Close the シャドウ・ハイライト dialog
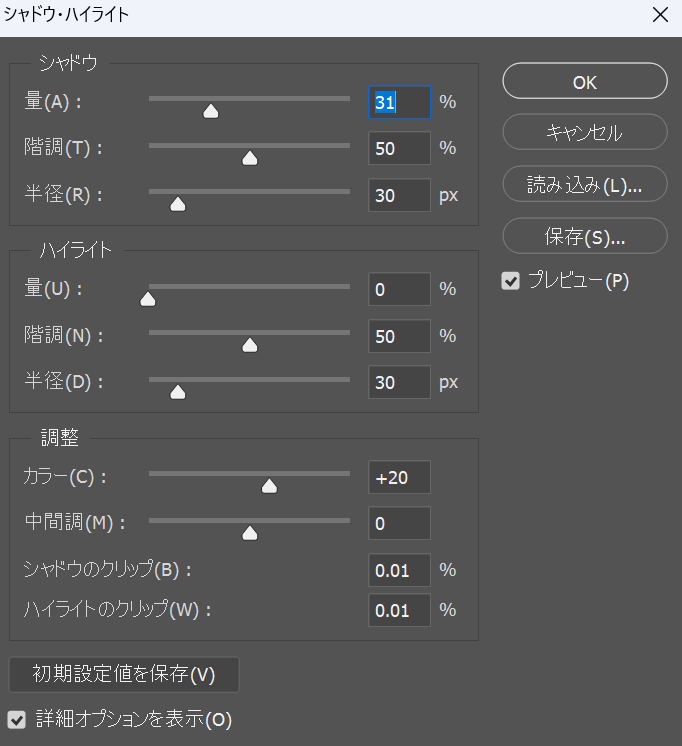682x746 pixels. 659,15
